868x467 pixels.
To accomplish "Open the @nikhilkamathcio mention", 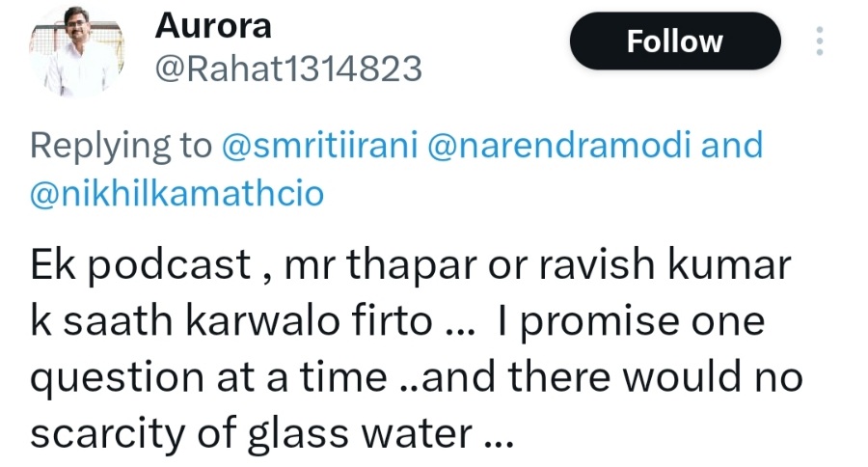I will [x=177, y=194].
